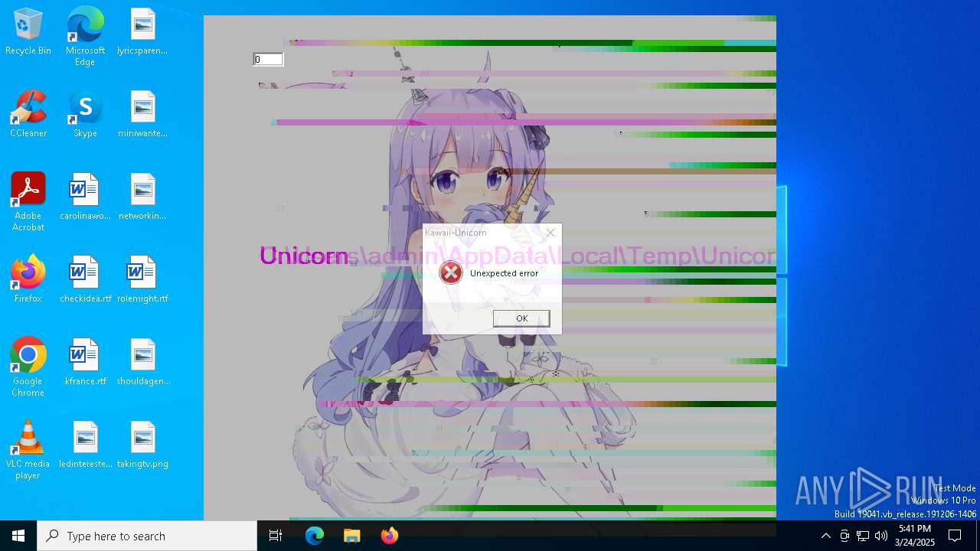The width and height of the screenshot is (980, 551).
Task: Select kfrance.rtf document icon
Action: click(x=85, y=363)
